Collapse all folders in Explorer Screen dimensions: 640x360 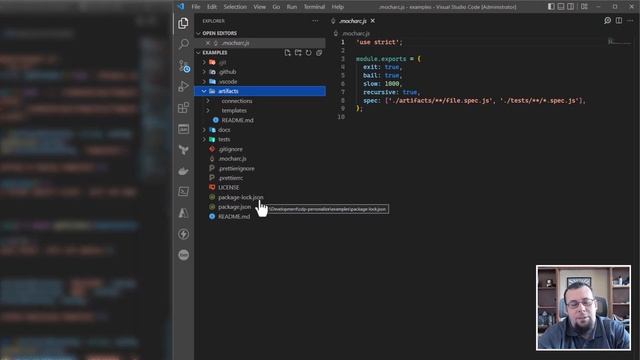point(319,53)
